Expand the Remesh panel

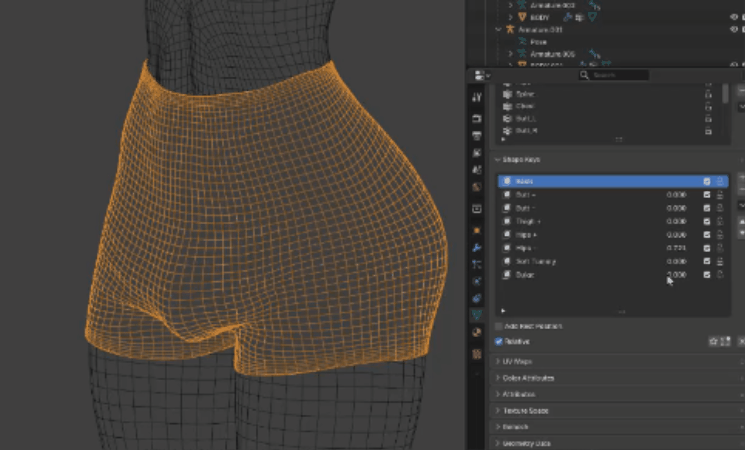(497, 427)
